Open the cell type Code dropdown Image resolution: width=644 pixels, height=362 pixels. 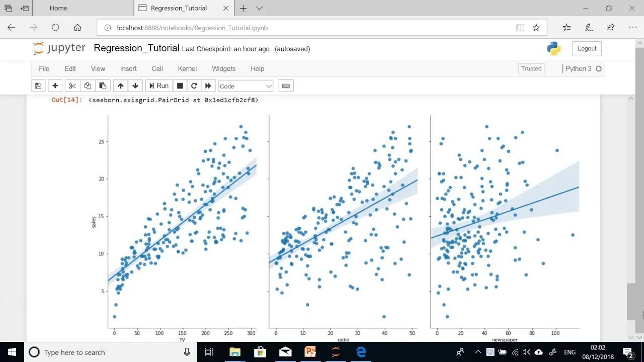tap(246, 86)
